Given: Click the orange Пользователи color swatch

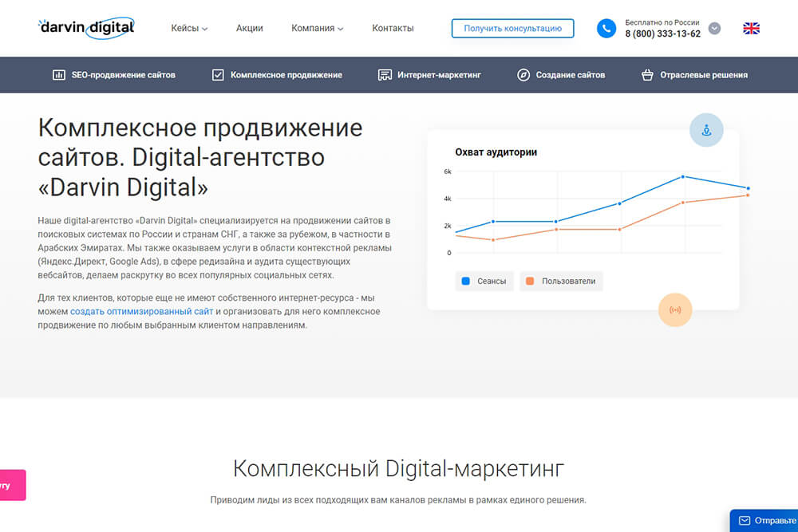Looking at the screenshot, I should click(530, 282).
